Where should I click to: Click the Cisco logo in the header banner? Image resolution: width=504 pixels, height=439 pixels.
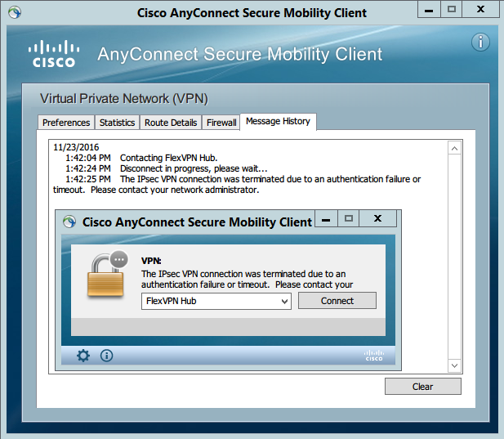tap(54, 53)
